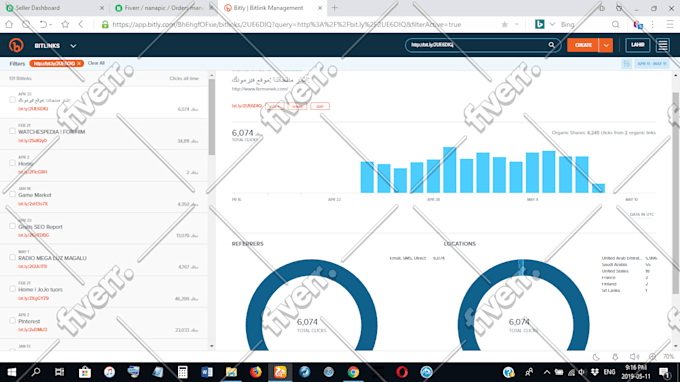Viewport: 680px width, 382px height.
Task: Click the bitlink list scroll down arrow
Action: pyautogui.click(x=212, y=346)
